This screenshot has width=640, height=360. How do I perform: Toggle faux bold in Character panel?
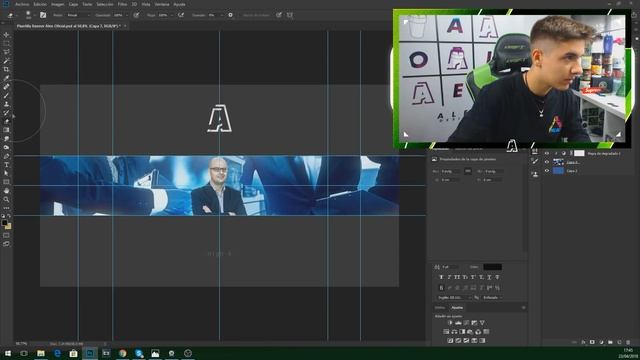(x=441, y=277)
